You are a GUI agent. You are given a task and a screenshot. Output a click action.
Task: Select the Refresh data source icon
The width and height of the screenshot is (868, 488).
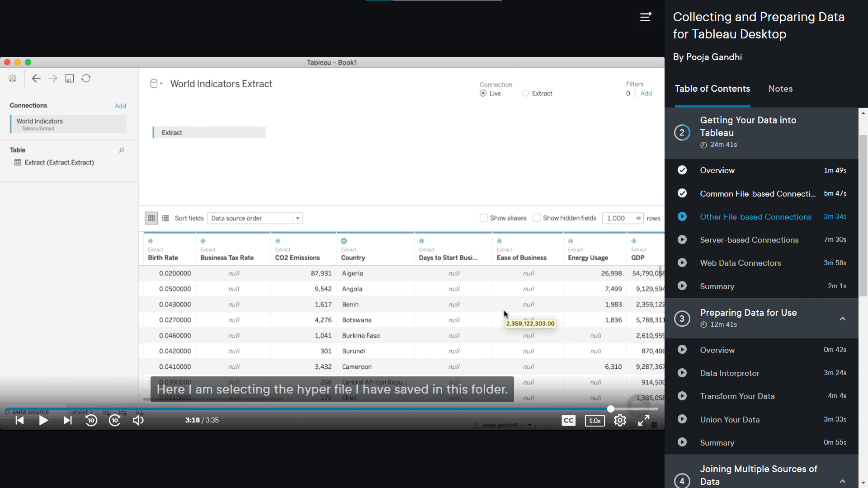(86, 78)
